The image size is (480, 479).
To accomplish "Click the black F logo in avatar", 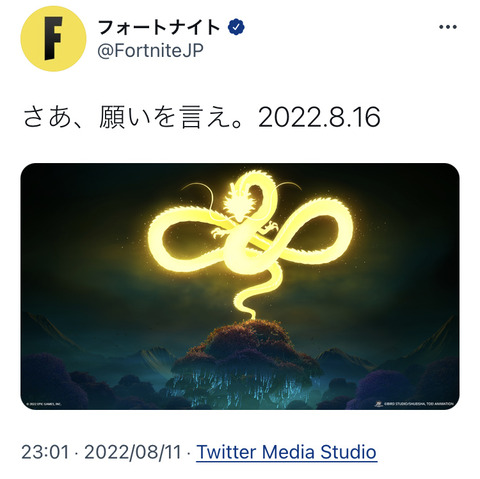I will pos(54,39).
